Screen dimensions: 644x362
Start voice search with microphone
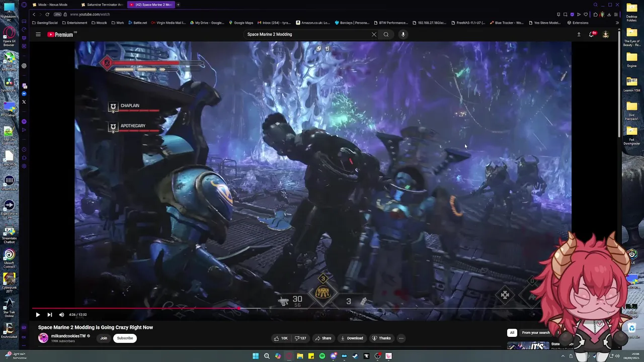coord(403,34)
